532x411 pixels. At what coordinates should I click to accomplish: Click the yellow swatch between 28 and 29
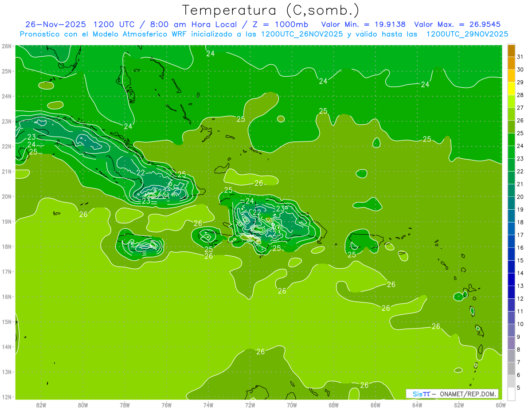511,89
